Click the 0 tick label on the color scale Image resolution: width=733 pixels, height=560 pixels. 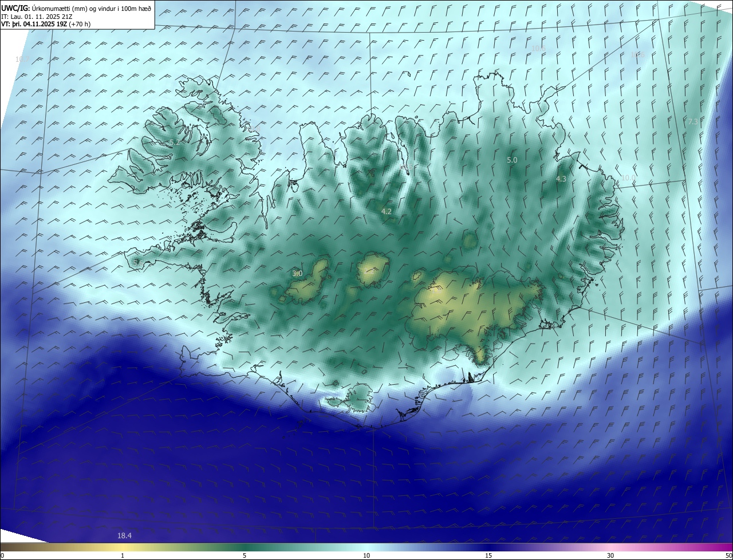[x=2, y=555]
